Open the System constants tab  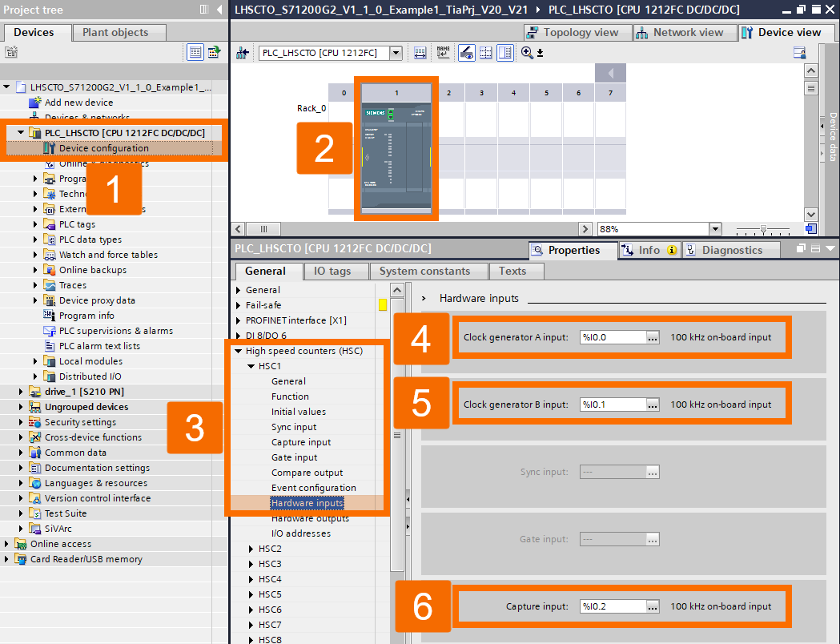point(429,271)
